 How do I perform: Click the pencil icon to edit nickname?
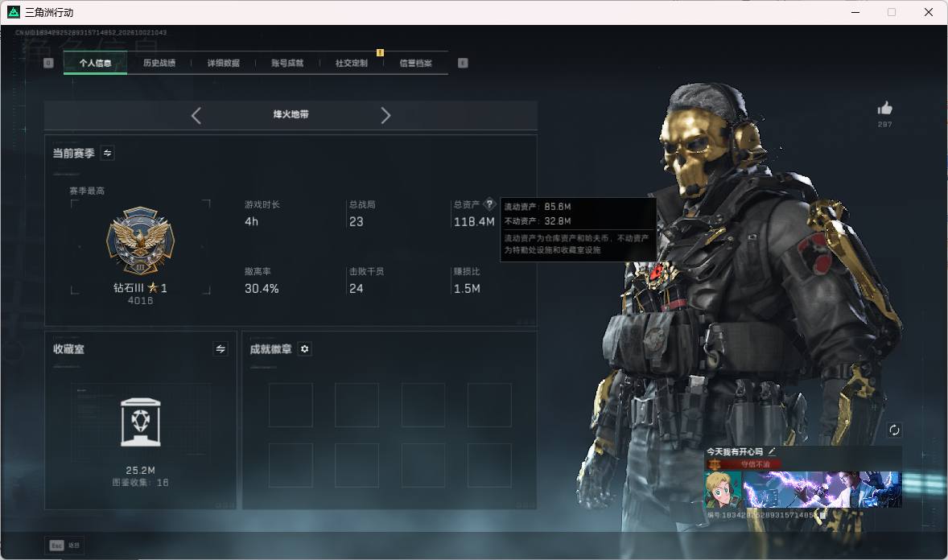772,451
